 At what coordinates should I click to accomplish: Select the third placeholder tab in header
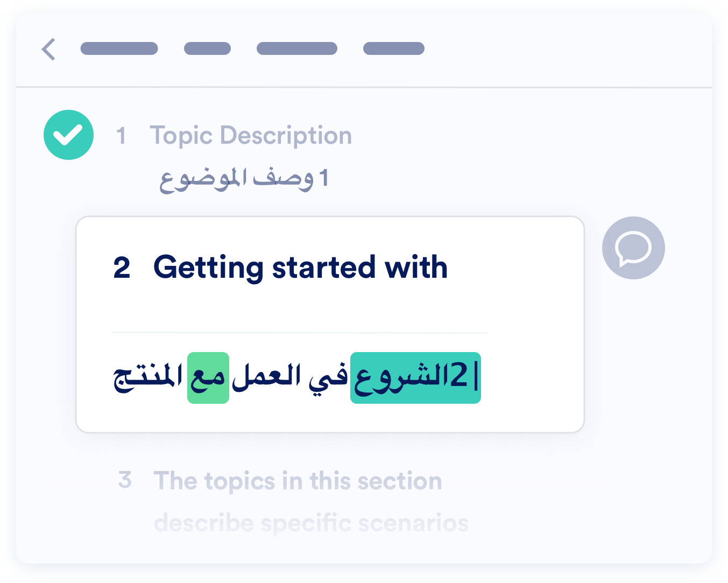(297, 48)
